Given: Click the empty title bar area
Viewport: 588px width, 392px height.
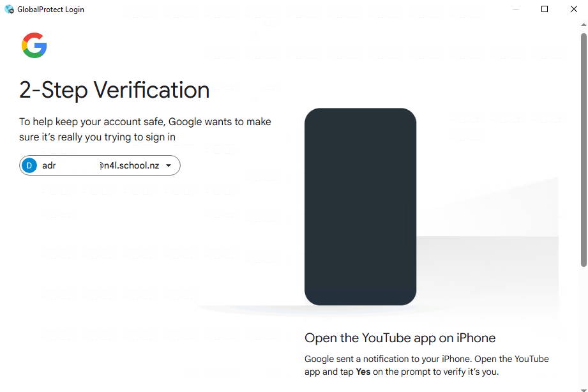Looking at the screenshot, I should (x=287, y=10).
